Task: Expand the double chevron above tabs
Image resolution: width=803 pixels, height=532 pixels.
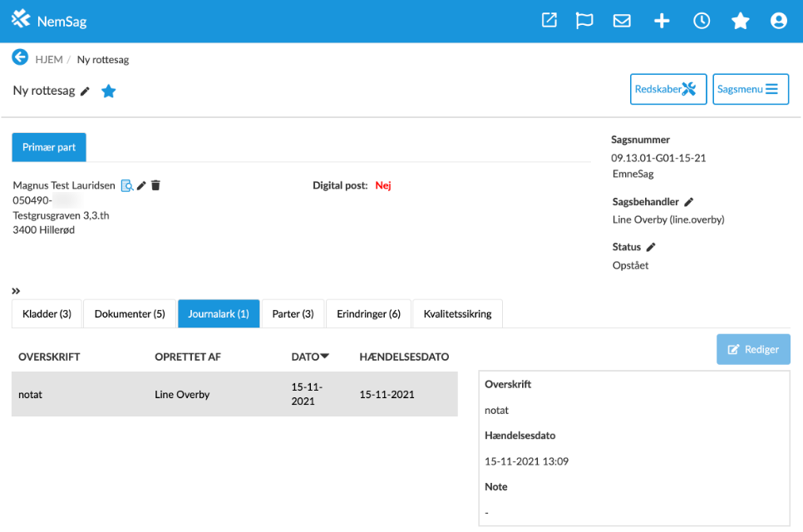Action: (x=16, y=291)
